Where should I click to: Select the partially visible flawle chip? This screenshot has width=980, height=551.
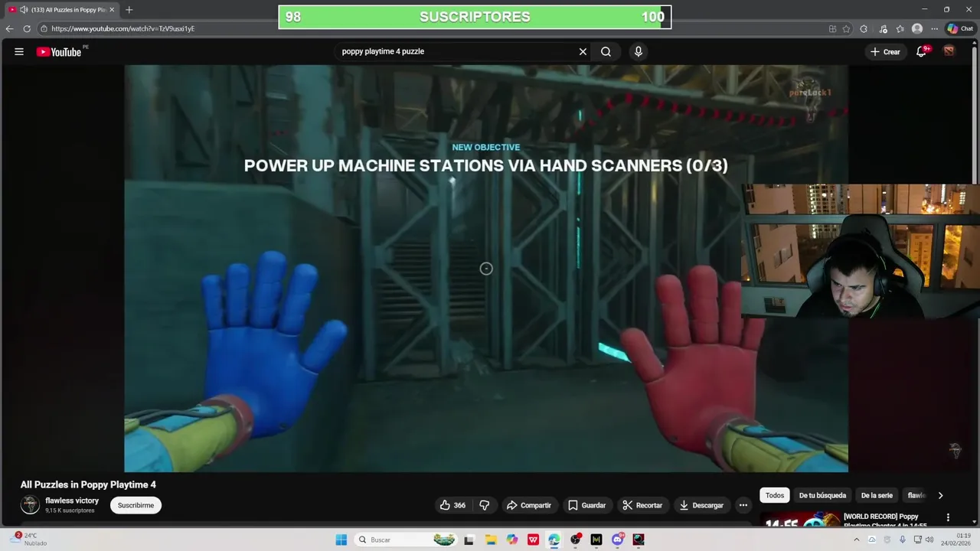click(x=916, y=495)
